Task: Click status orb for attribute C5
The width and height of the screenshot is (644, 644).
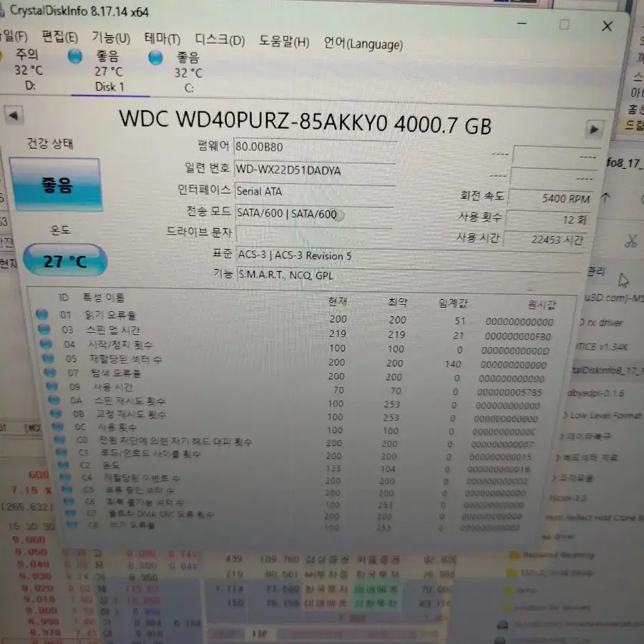Action: pyautogui.click(x=67, y=489)
